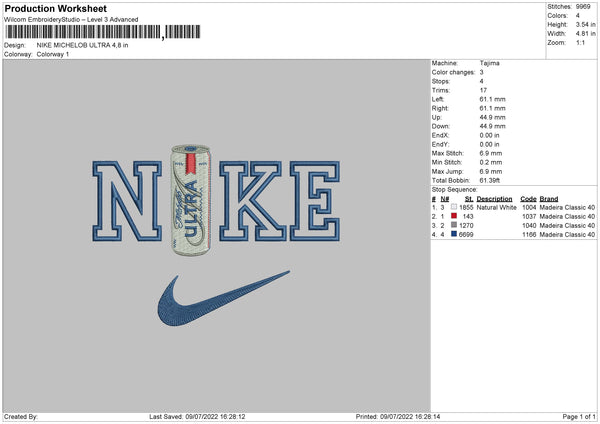Screen dimensions: 600x424
Task: Select thread code 1037
Action: 529,217
